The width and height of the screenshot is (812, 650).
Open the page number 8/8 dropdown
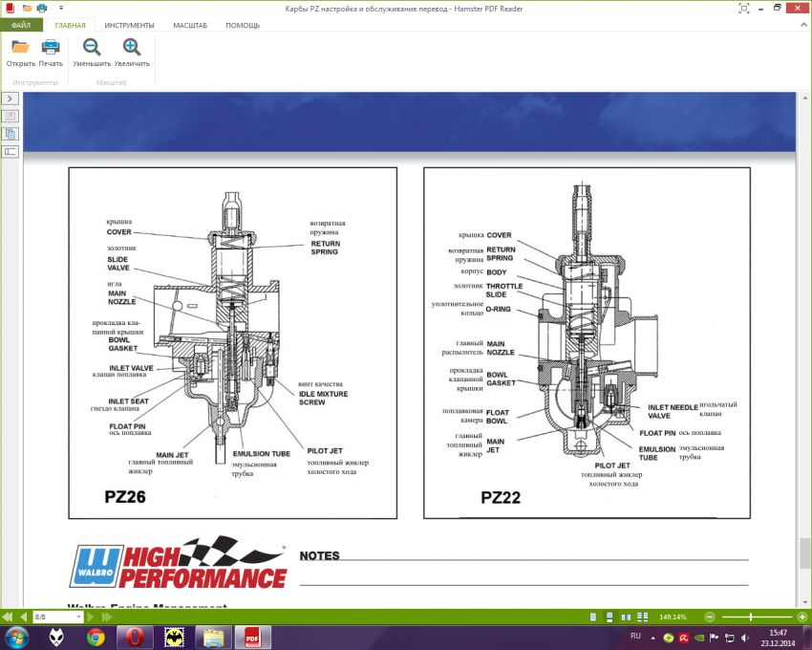click(78, 617)
